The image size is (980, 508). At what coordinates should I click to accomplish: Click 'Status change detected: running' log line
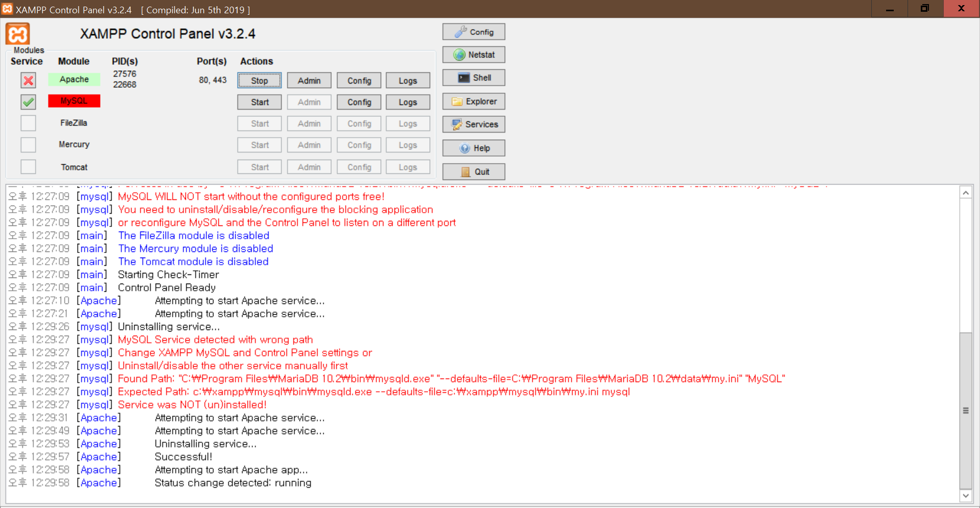click(x=233, y=482)
